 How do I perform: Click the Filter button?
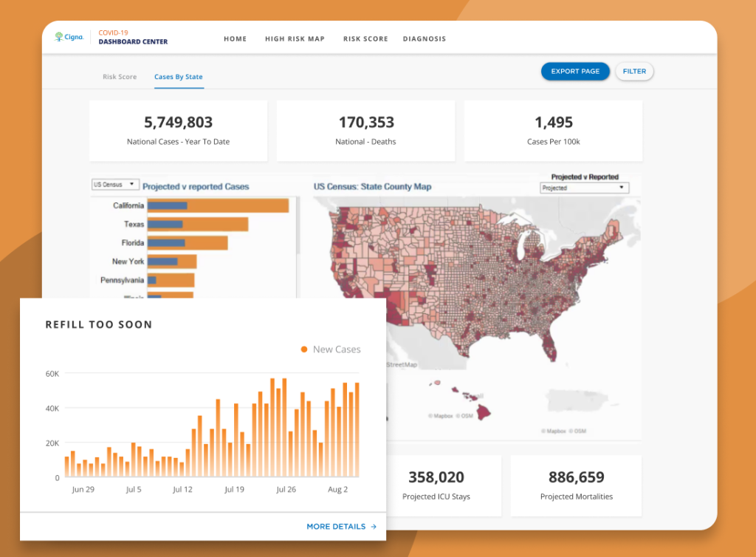[634, 72]
